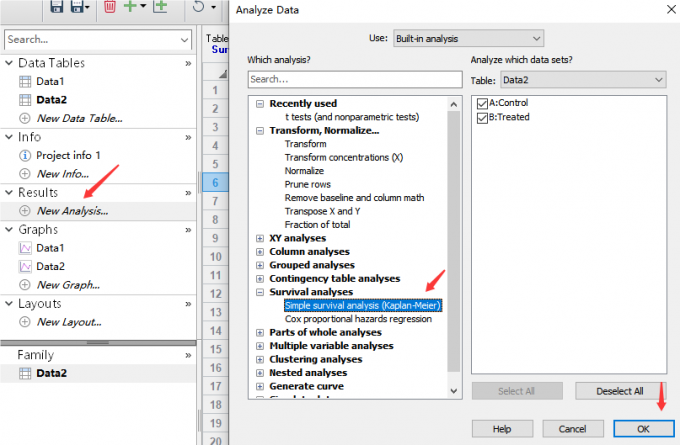This screenshot has width=680, height=445.
Task: Collapse the Recently used section
Action: 260,104
